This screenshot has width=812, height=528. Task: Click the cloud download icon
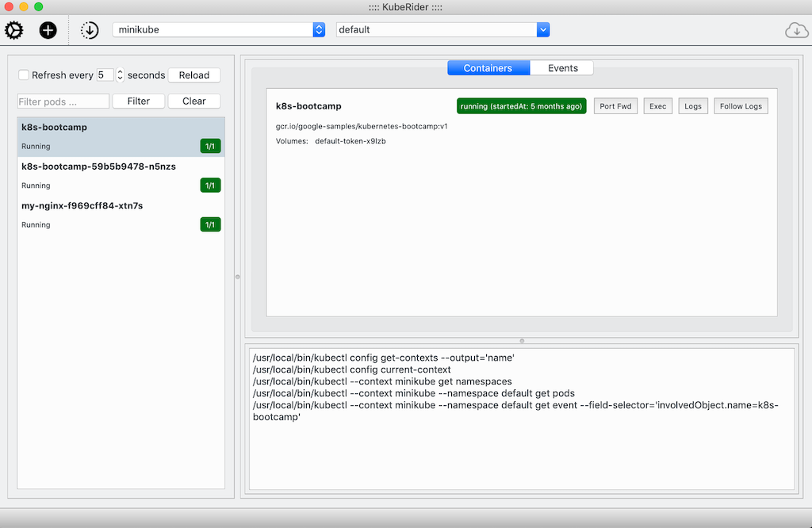pos(796,31)
